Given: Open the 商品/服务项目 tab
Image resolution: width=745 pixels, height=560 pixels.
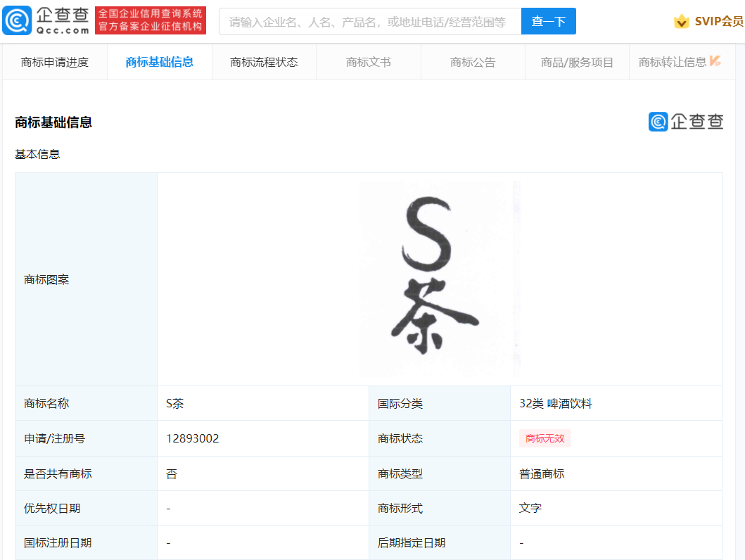Looking at the screenshot, I should coord(577,62).
